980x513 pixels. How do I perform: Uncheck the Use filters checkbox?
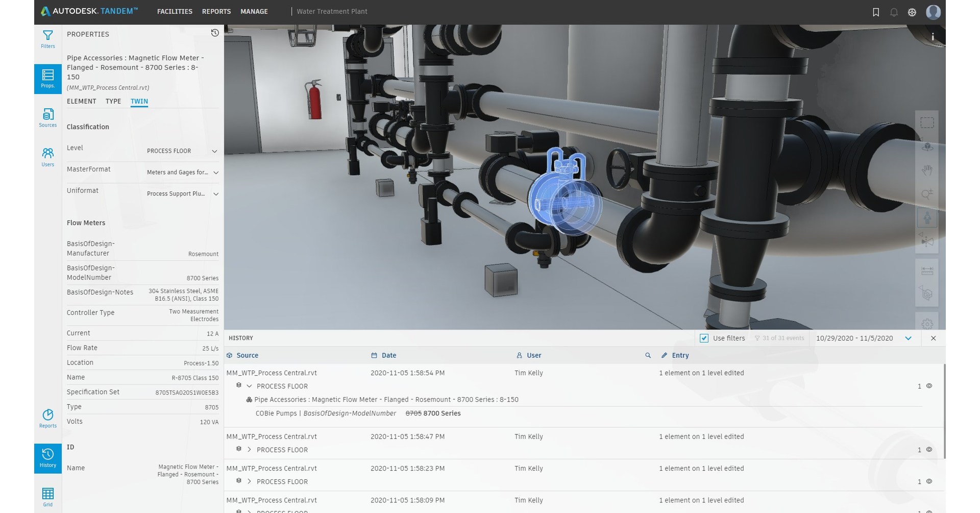(x=704, y=338)
